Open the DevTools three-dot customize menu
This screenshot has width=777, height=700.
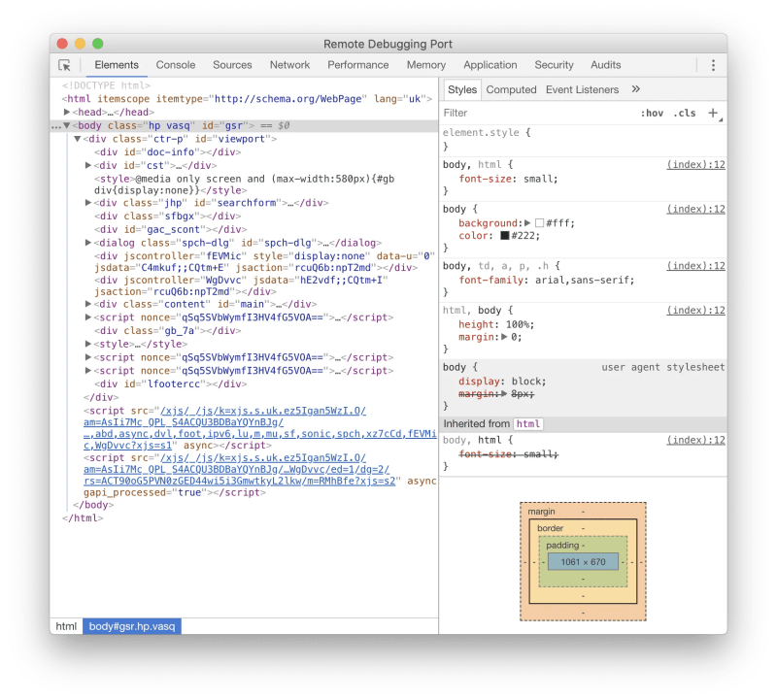(713, 65)
